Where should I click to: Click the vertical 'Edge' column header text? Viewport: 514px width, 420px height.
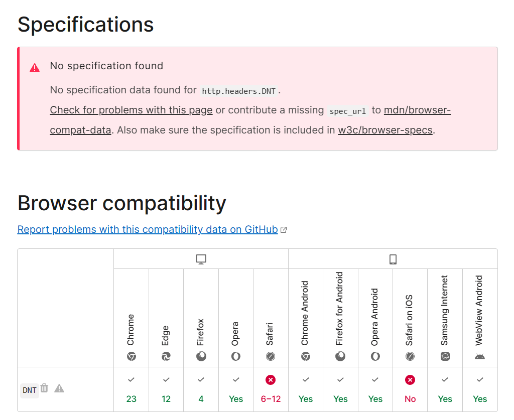(166, 336)
